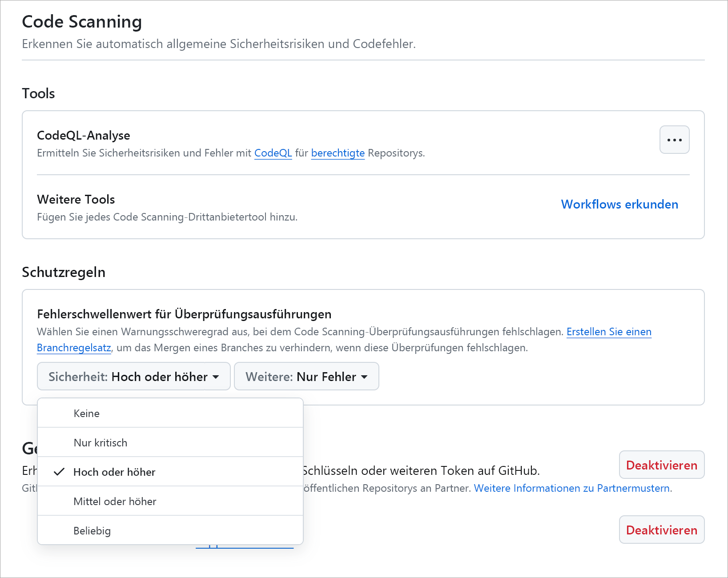728x578 pixels.
Task: Select Keine from the severity list
Action: (x=87, y=413)
